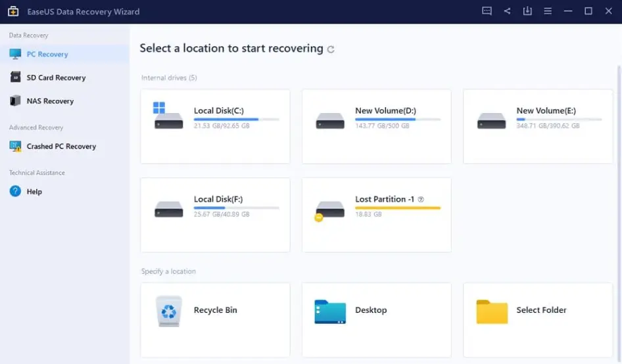Select PC Recovery in the sidebar
Image resolution: width=622 pixels, height=364 pixels.
click(x=64, y=54)
